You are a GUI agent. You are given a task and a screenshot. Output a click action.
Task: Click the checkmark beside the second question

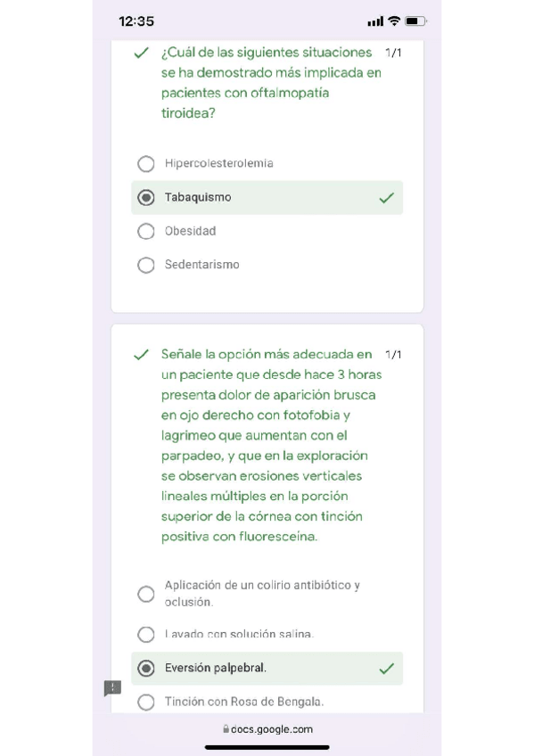click(x=140, y=354)
